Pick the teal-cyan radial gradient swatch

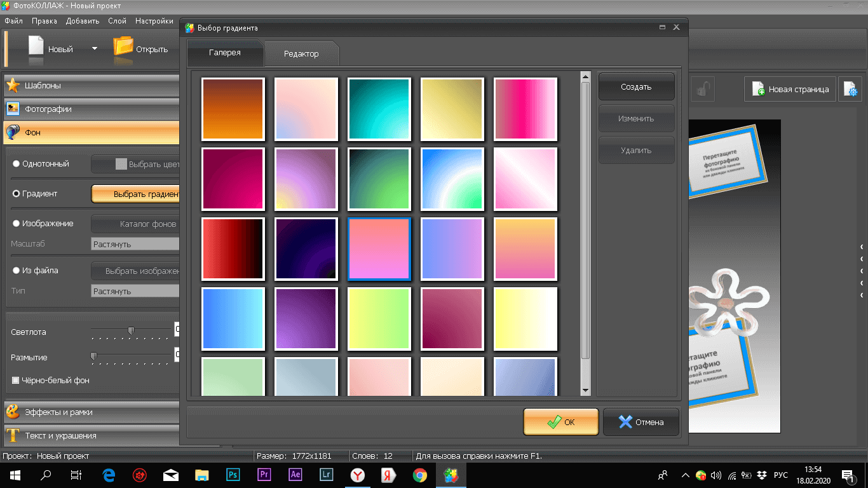379,109
